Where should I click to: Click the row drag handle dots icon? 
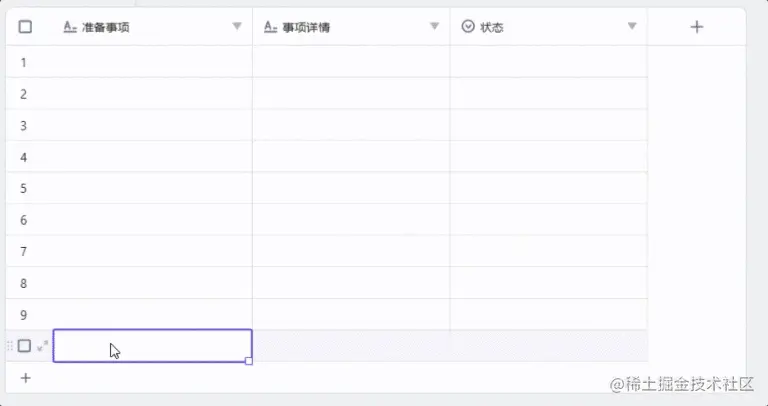click(9, 346)
